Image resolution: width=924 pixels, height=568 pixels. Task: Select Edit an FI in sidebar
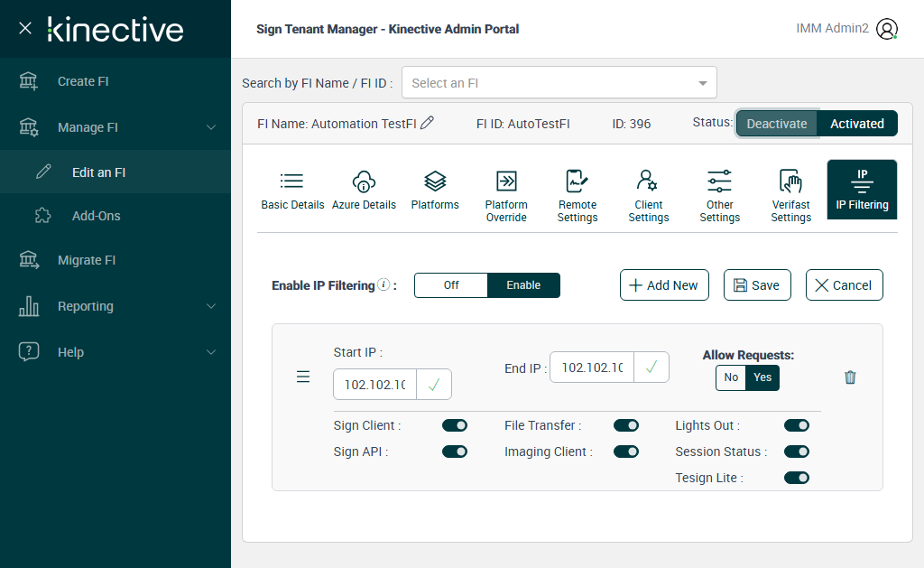pyautogui.click(x=115, y=172)
